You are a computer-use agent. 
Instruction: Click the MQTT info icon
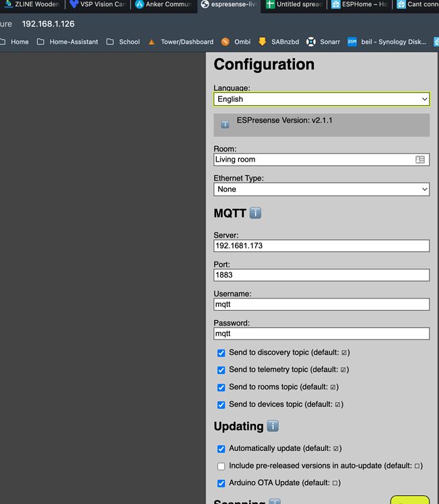[x=255, y=213]
